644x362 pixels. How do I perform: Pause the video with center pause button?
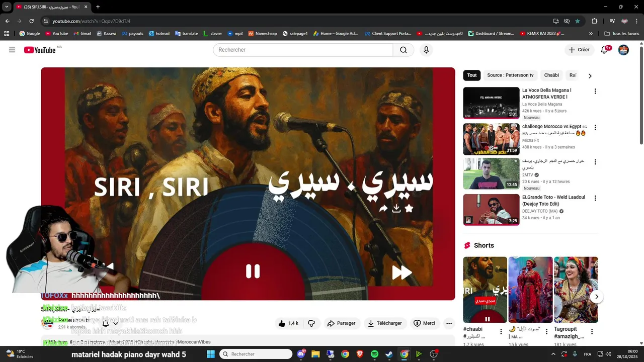[x=253, y=271]
